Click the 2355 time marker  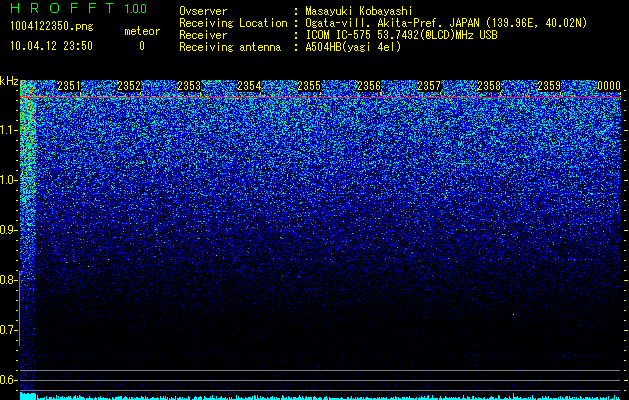309,86
